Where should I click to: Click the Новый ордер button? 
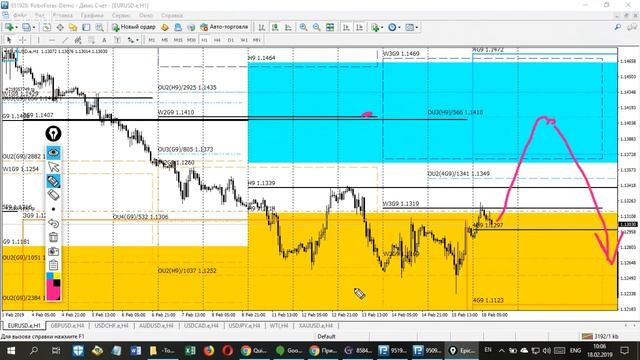134,27
